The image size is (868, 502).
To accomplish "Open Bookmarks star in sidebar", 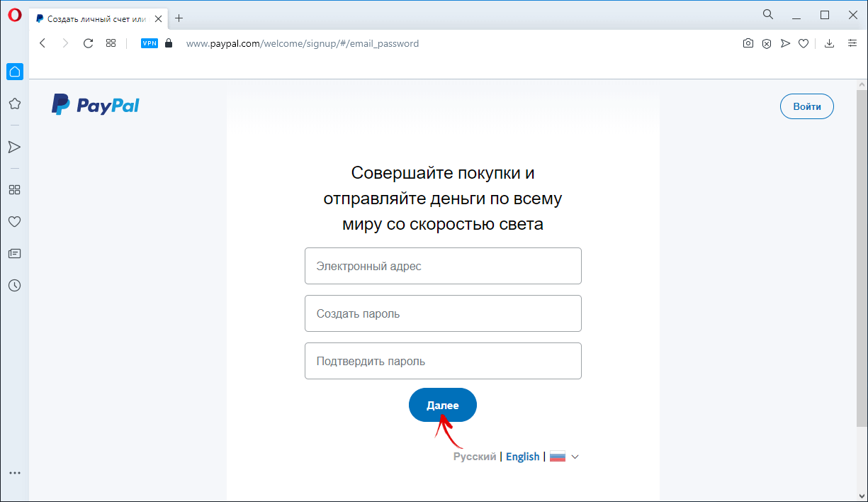I will point(14,104).
